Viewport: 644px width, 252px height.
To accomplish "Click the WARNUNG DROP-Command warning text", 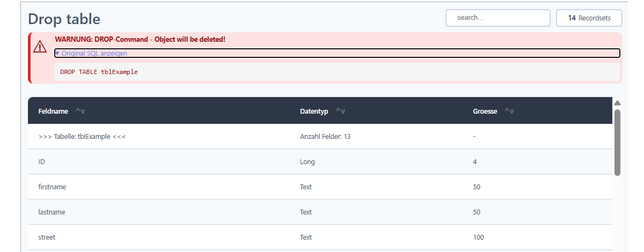I will 140,40.
